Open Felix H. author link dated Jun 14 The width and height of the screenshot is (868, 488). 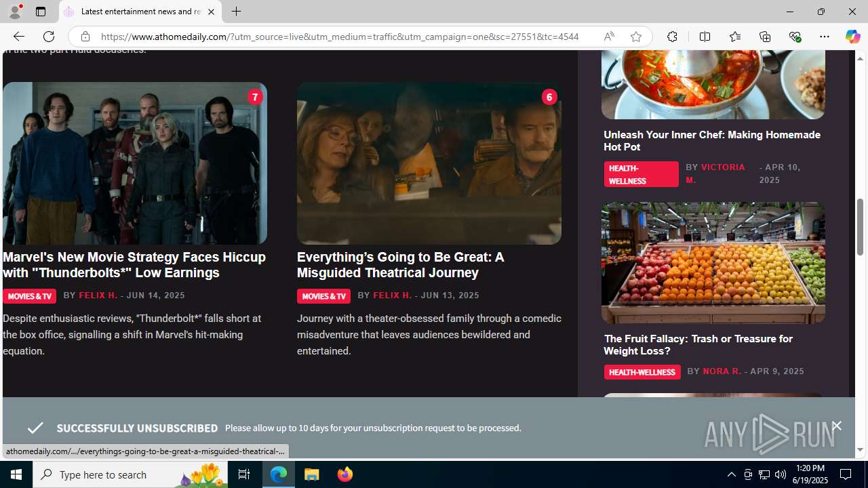98,296
